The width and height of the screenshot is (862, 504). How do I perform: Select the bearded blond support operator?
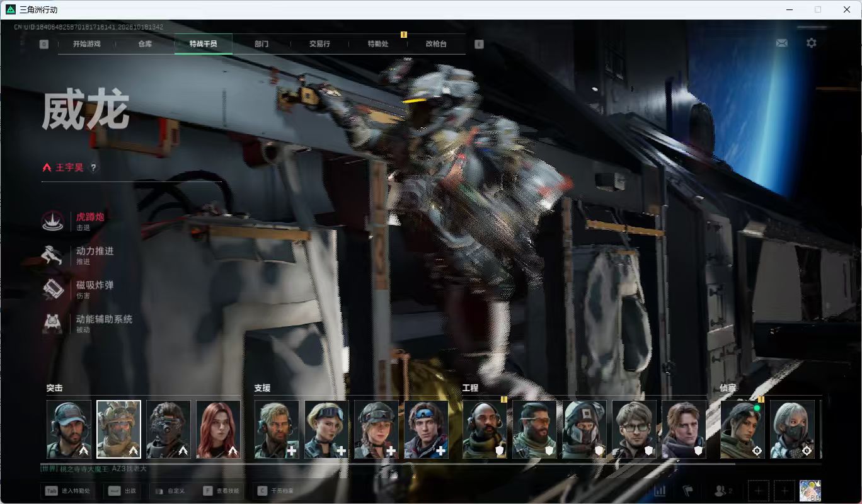[x=277, y=429]
